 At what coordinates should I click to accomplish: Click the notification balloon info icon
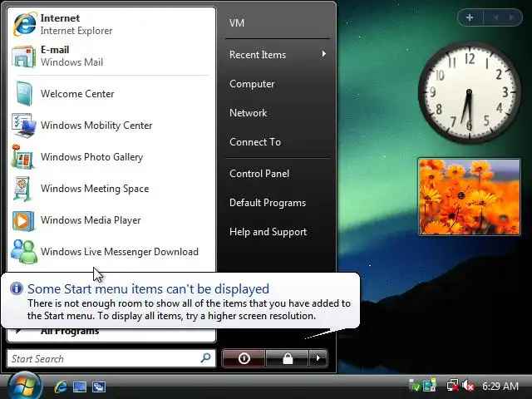tap(17, 288)
